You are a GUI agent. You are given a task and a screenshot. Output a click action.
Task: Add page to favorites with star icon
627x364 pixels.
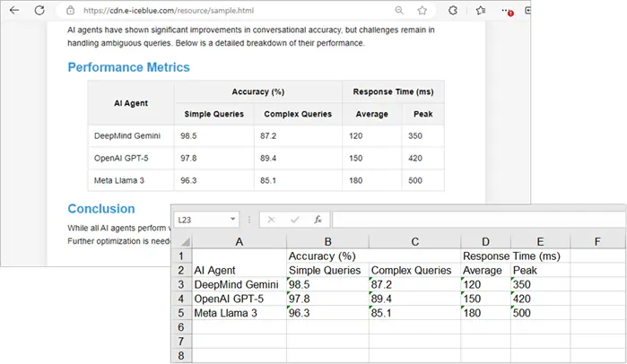tap(422, 11)
